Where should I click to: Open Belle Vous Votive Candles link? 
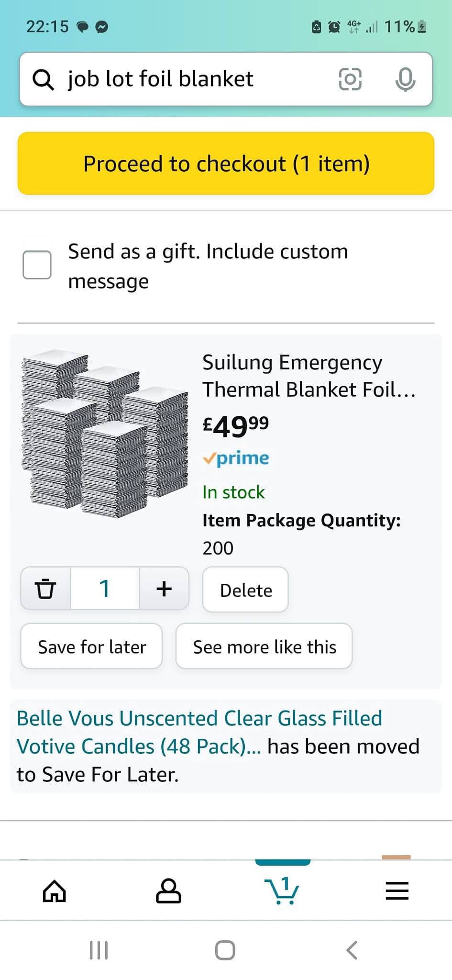(199, 732)
